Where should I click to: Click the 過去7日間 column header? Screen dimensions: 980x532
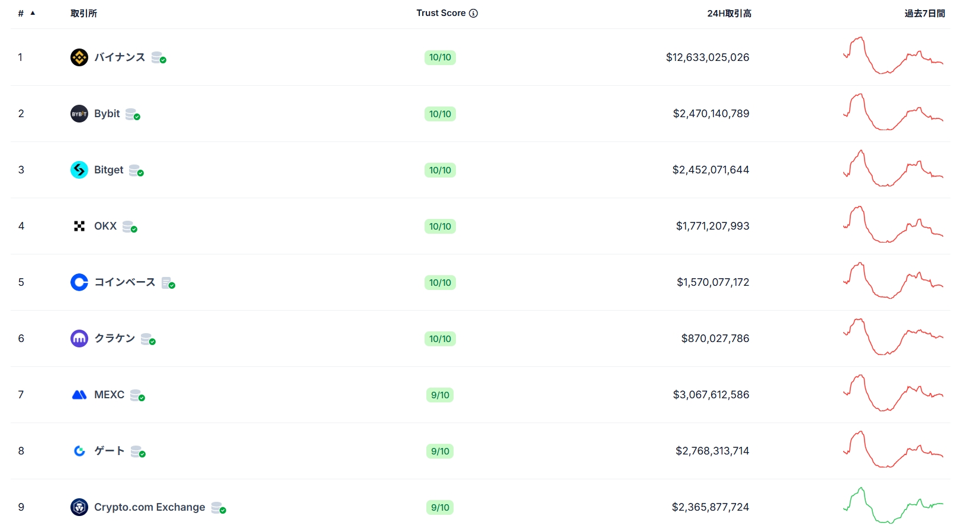[x=924, y=13]
